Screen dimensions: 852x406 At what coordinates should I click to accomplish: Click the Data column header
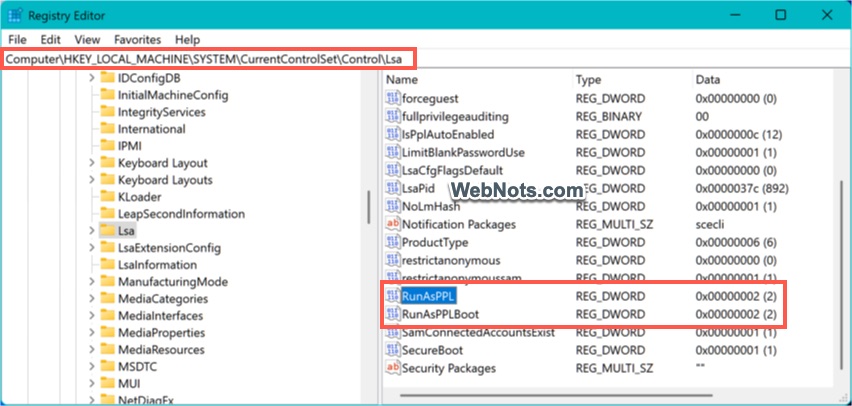[x=708, y=79]
